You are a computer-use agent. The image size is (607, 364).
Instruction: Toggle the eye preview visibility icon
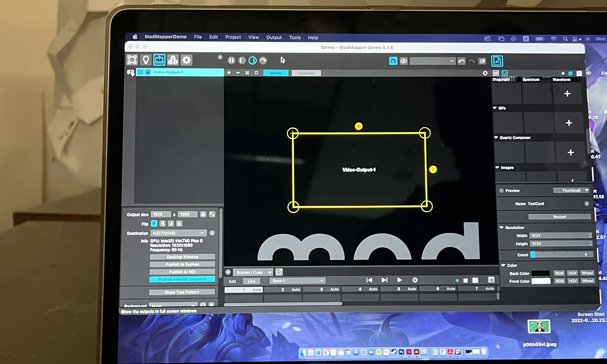tap(404, 61)
